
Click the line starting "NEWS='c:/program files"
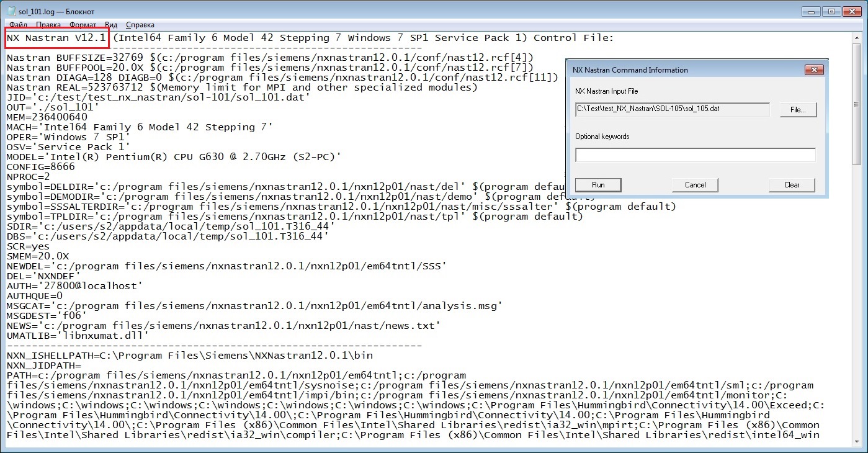point(223,326)
